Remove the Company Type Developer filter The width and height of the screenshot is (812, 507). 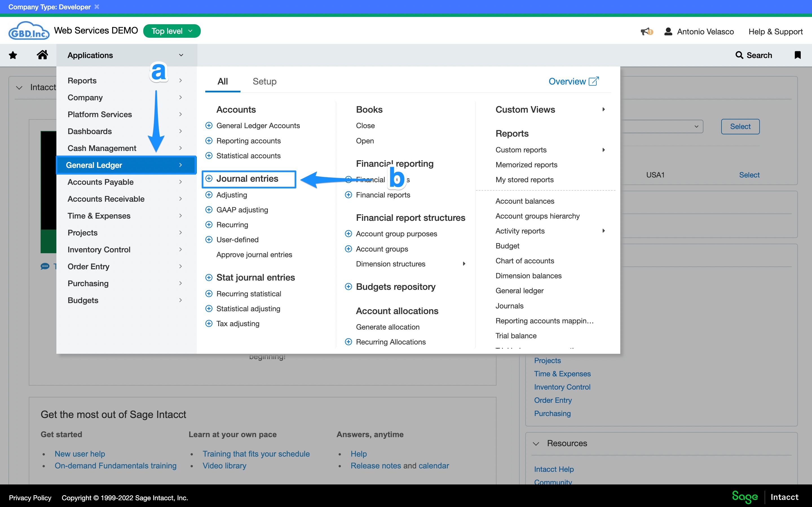(97, 6)
